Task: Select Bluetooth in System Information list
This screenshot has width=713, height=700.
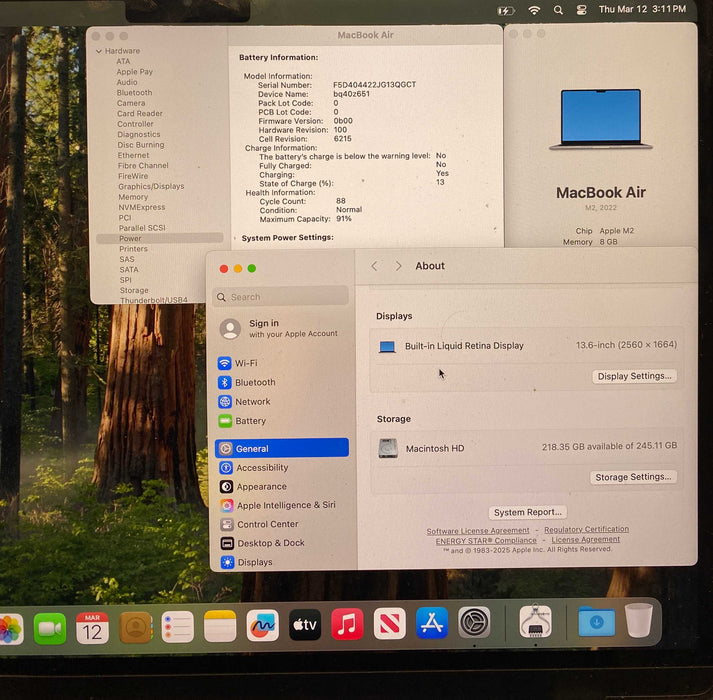Action: click(x=134, y=93)
